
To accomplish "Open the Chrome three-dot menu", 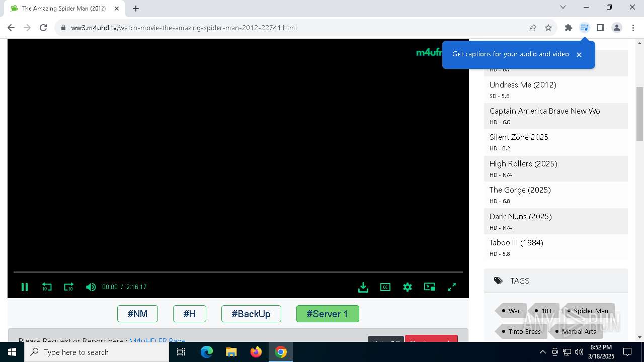I will [633, 28].
